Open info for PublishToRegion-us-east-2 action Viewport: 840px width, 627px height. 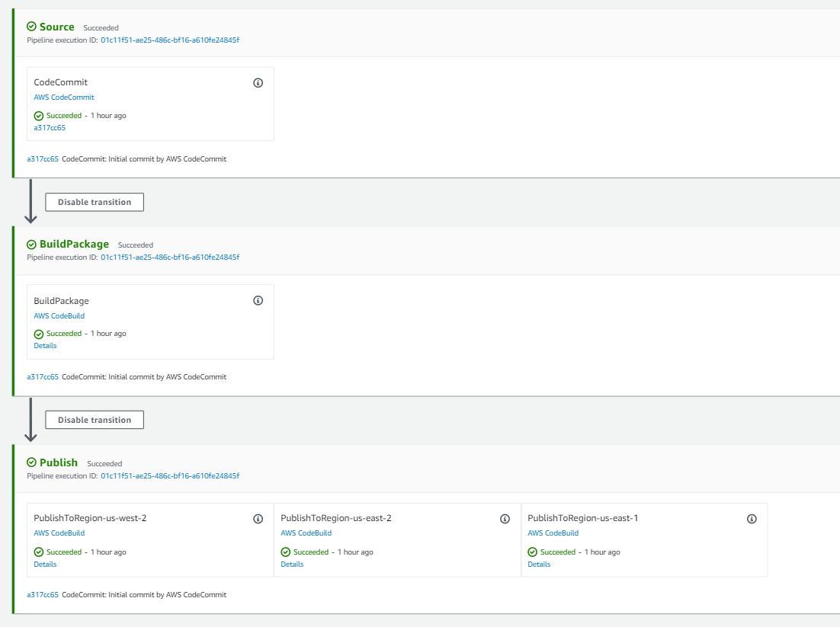[505, 519]
